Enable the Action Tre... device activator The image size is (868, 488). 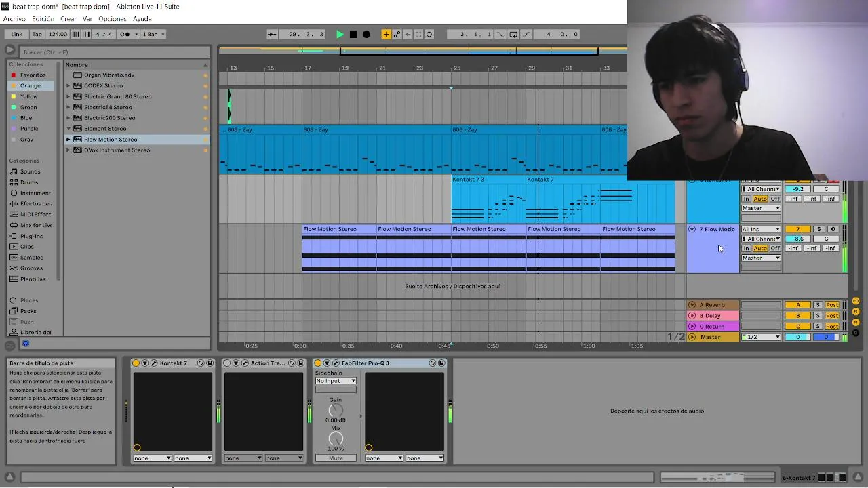click(x=227, y=363)
